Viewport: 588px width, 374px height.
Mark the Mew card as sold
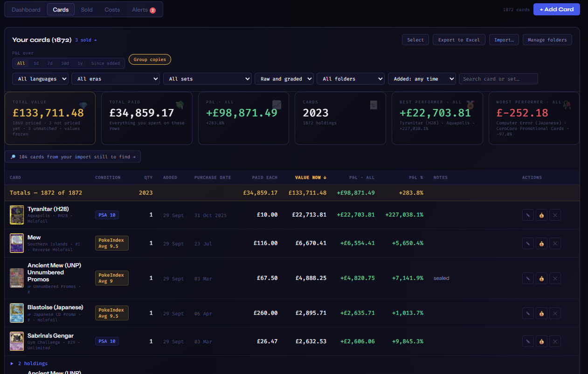coord(541,243)
